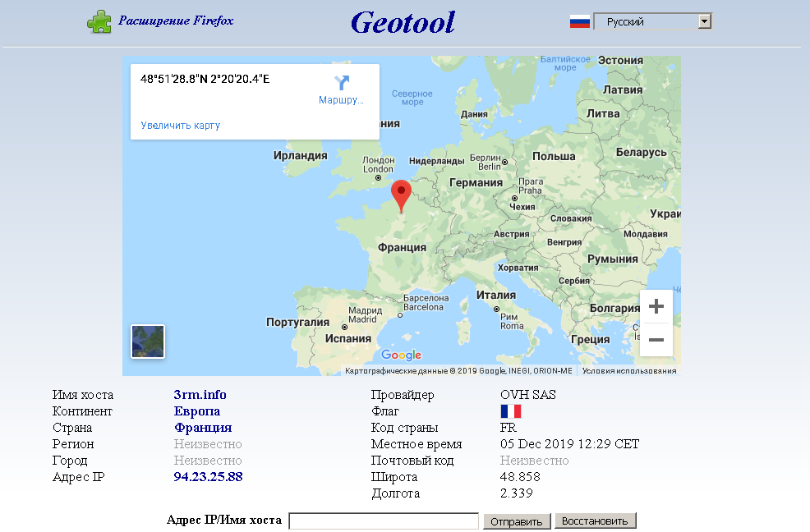Zoom in with the map plus button
Image resolution: width=810 pixels, height=532 pixels.
(656, 307)
